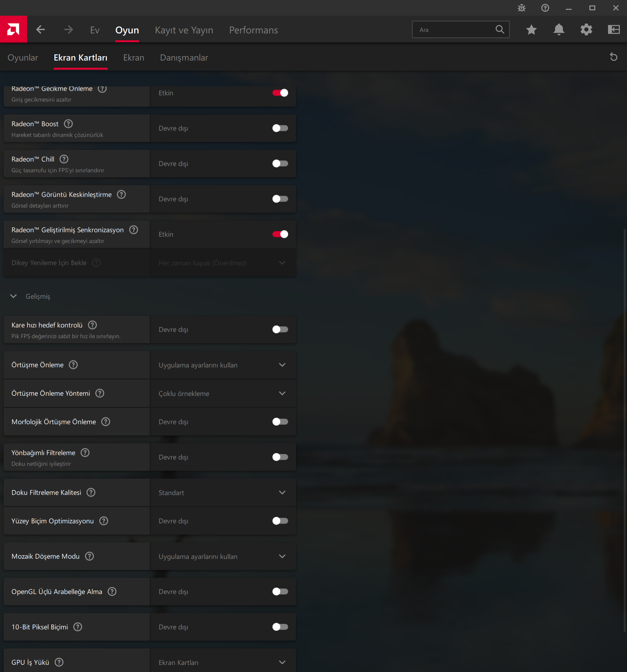Show help for Morfolojik Örtüşme Önleme
This screenshot has width=627, height=672.
(105, 421)
